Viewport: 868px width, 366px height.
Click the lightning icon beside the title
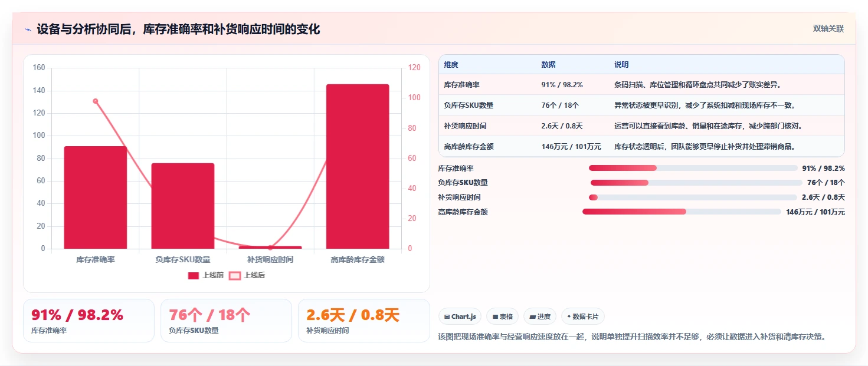28,29
